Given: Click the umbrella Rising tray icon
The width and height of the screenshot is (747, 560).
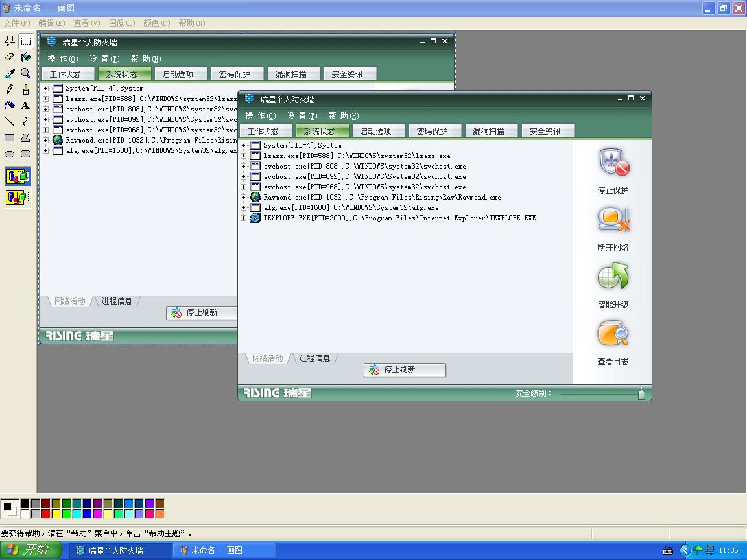Looking at the screenshot, I should click(x=698, y=550).
